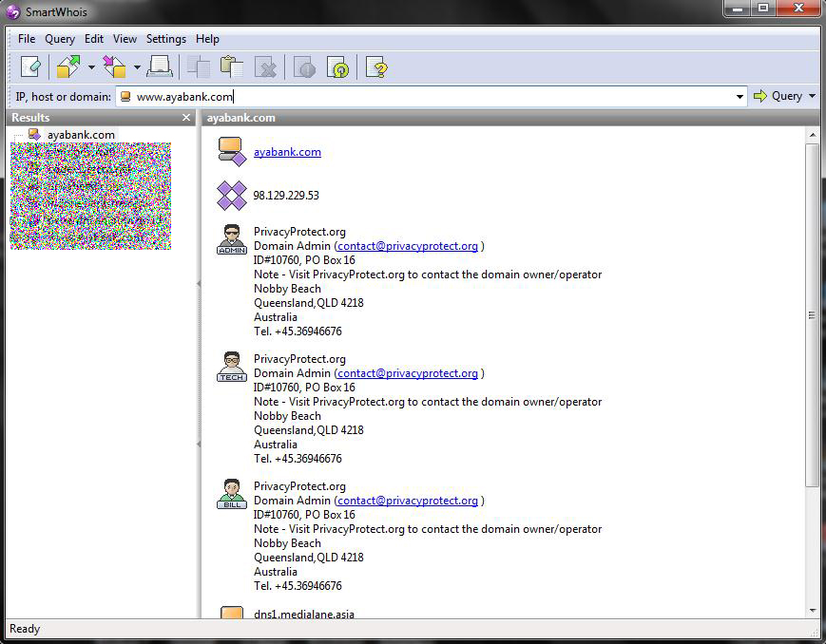
Task: Click the Help question-mark toolbar icon
Action: click(376, 67)
